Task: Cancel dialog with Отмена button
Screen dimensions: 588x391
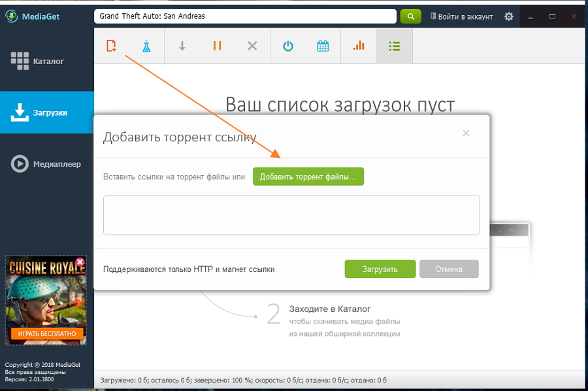Action: [449, 269]
